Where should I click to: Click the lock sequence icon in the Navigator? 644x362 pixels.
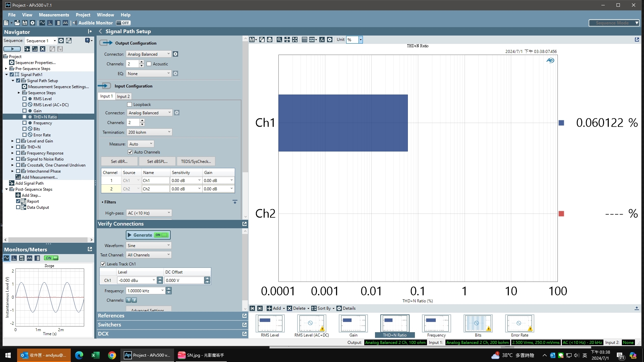[69, 41]
